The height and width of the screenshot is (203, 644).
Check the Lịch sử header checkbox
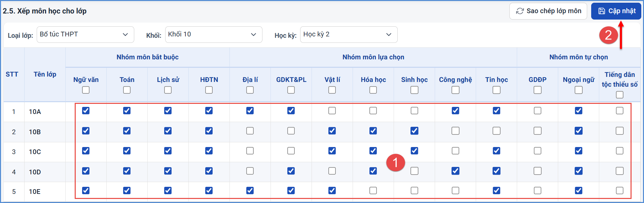pyautogui.click(x=168, y=90)
